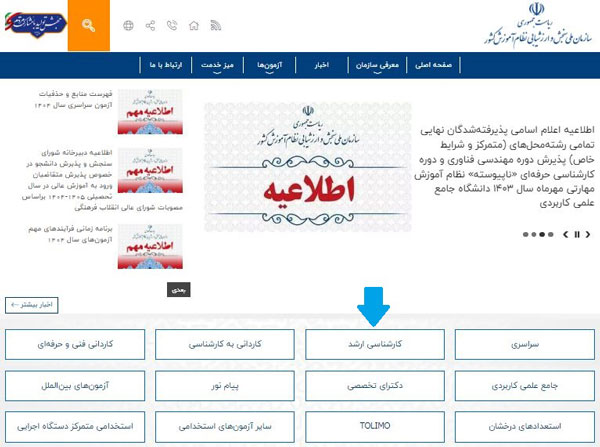
Task: Open the اخبار menu item
Action: point(321,65)
